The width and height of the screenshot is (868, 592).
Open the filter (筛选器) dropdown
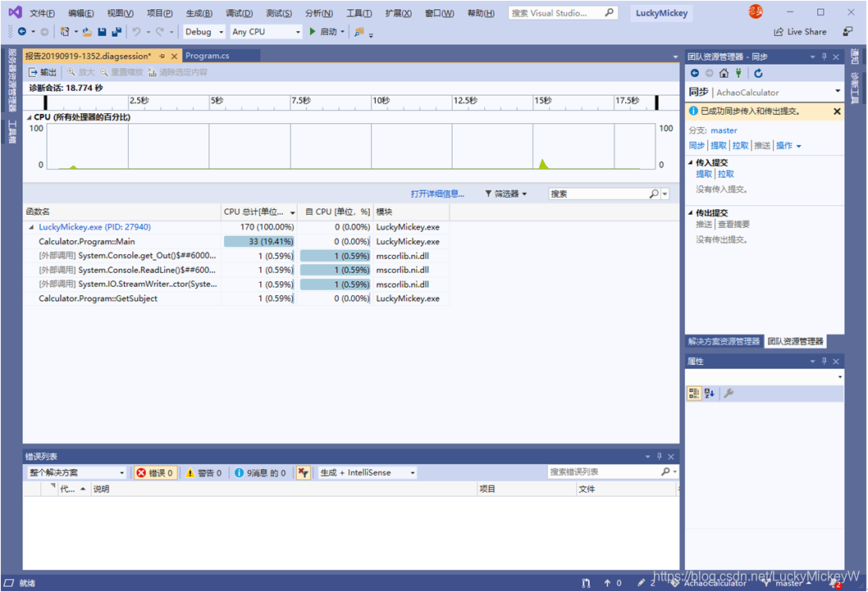click(506, 194)
